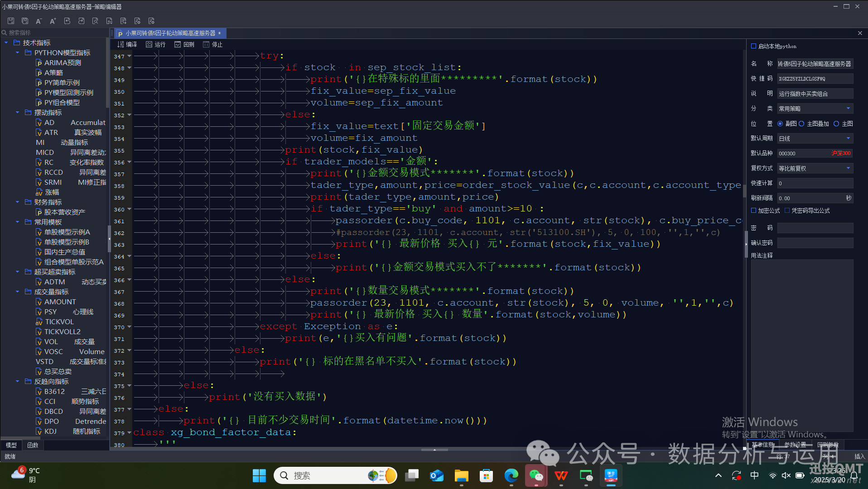Click the 默认品种 000300 field
868x489 pixels.
(x=815, y=153)
